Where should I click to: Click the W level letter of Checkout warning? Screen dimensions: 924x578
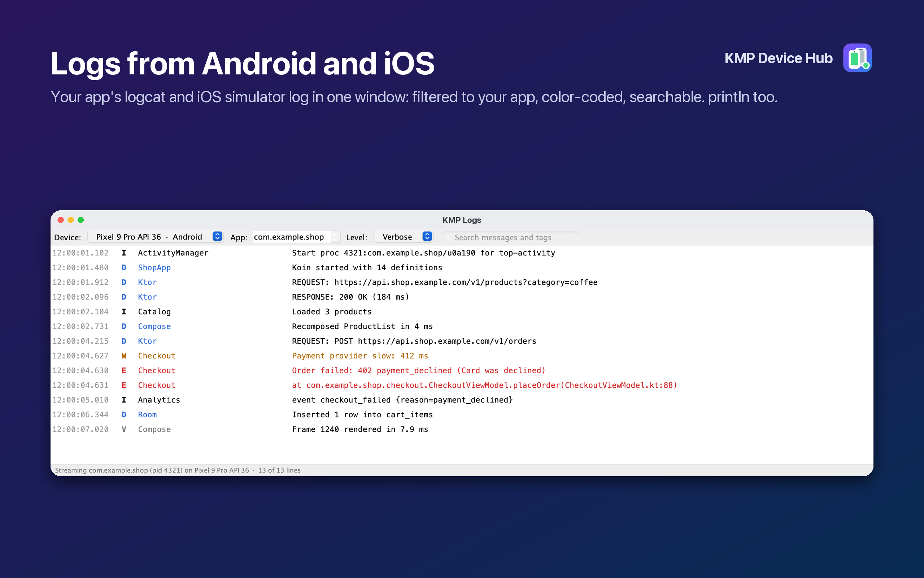(124, 356)
